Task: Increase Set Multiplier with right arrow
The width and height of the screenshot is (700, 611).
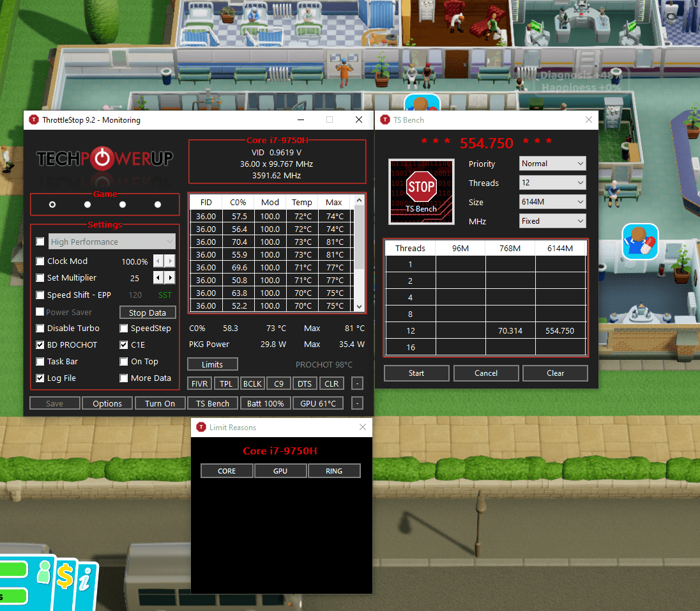Action: (170, 278)
